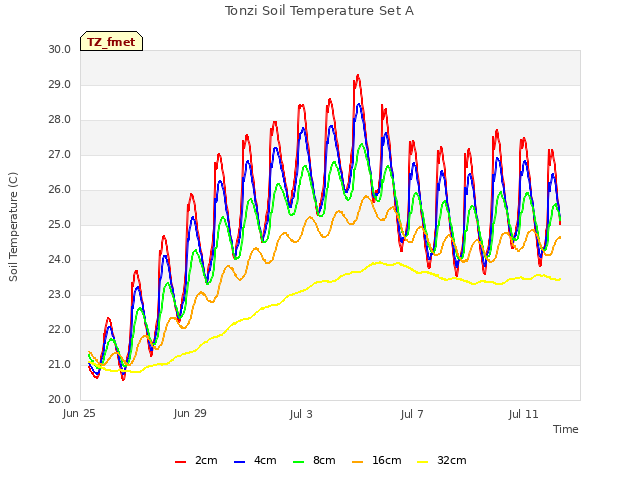Click the Jul 3 x-axis tick label
Image resolution: width=640 pixels, height=480 pixels.
(301, 413)
